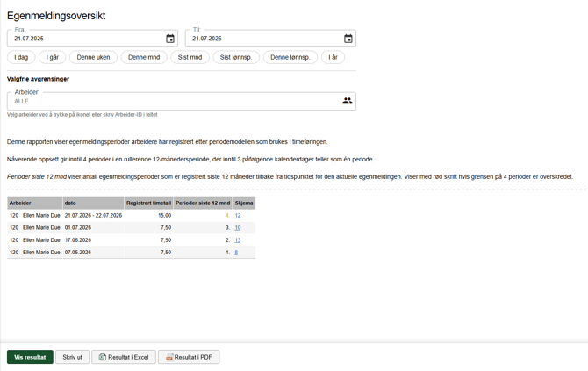This screenshot has width=588, height=371.
Task: Choose the 'Denne uken' range chip
Action: [93, 57]
